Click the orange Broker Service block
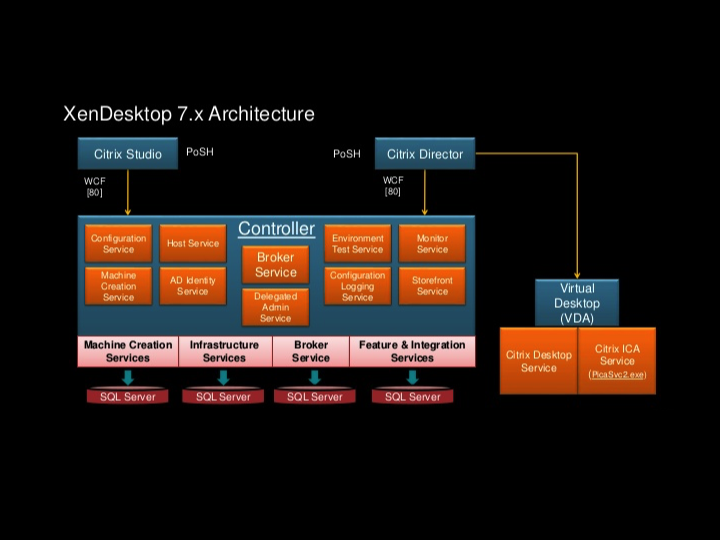This screenshot has height=540, width=720. pos(276,264)
